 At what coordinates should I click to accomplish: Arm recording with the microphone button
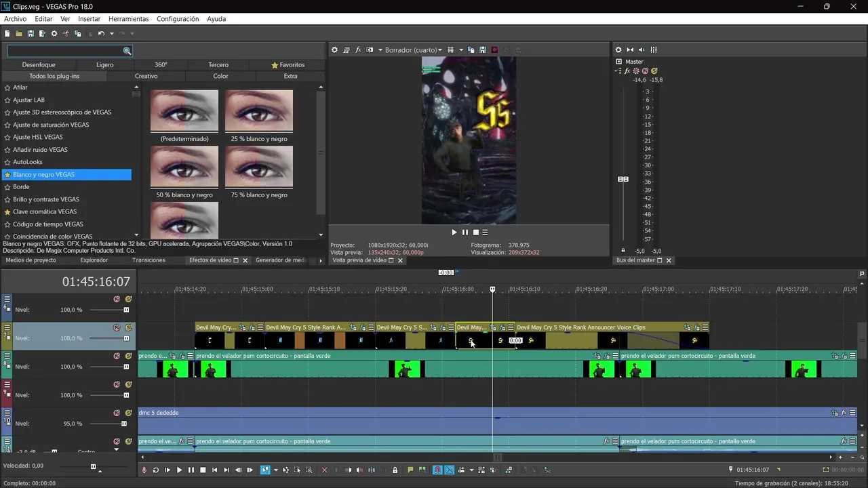tap(144, 470)
